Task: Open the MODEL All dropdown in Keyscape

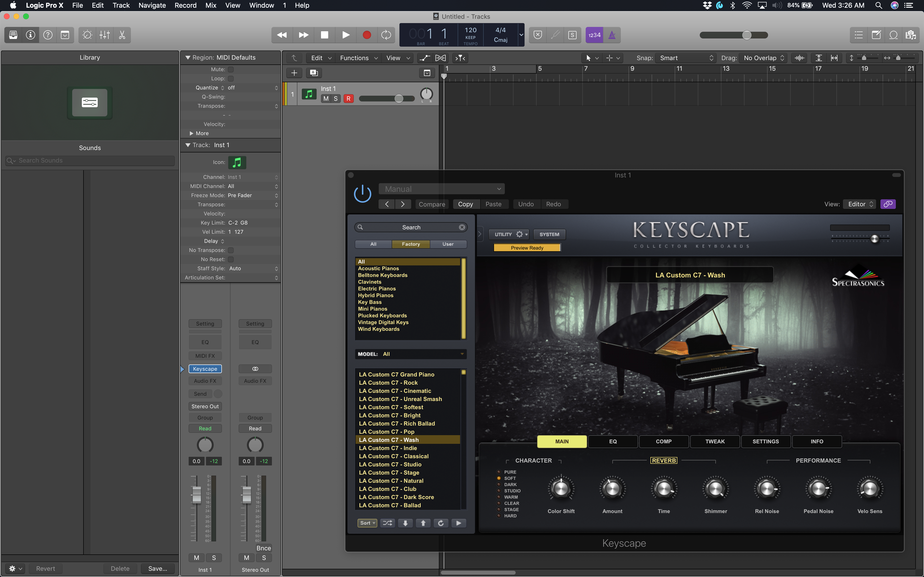Action: 411,354
